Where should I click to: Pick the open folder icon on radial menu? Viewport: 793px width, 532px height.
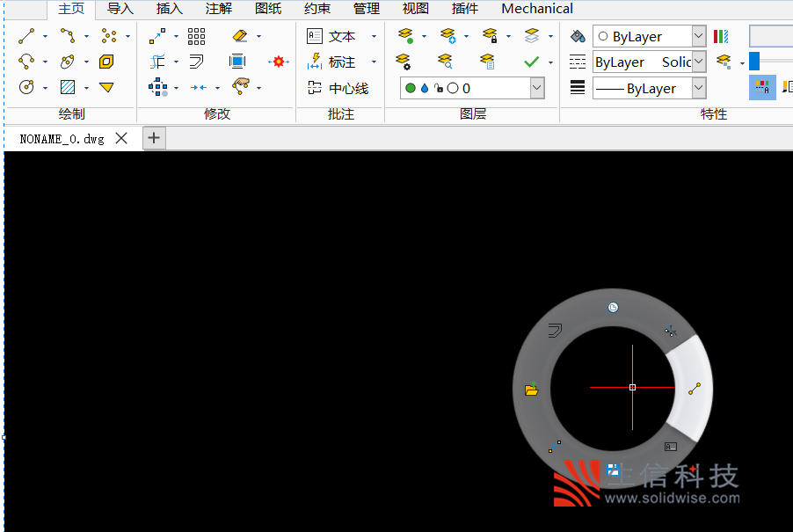coord(531,389)
